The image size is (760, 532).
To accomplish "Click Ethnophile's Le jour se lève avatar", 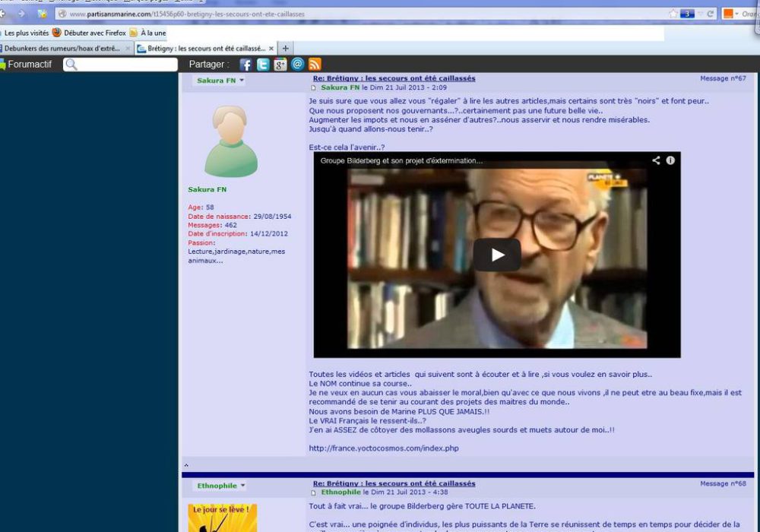I will (223, 518).
